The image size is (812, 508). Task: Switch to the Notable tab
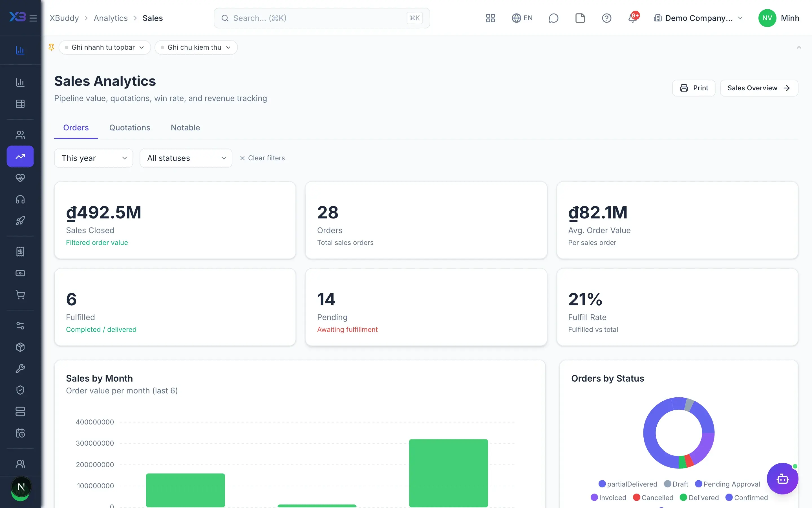coord(185,128)
